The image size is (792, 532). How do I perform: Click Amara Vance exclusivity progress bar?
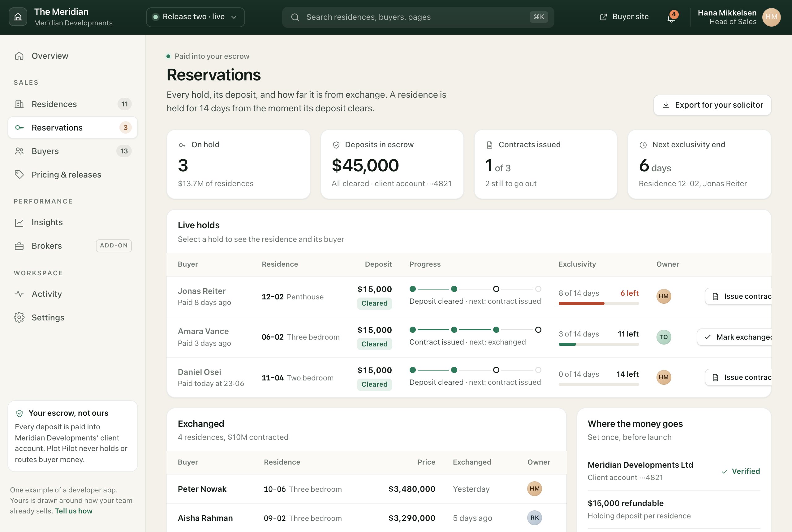pyautogui.click(x=599, y=344)
